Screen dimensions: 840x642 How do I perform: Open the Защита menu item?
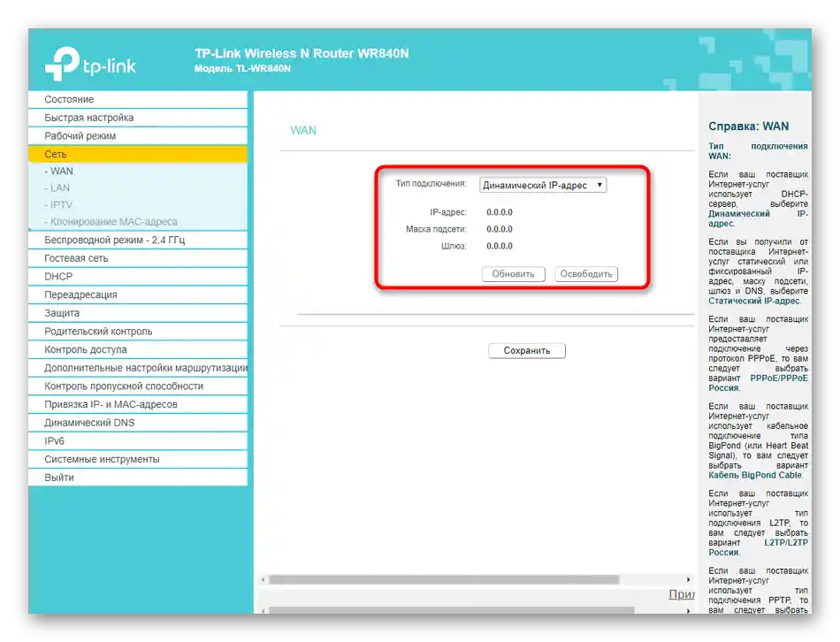(x=138, y=312)
